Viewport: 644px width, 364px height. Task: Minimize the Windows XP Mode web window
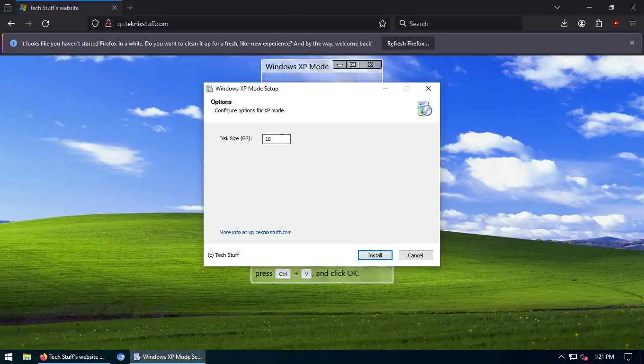click(340, 64)
